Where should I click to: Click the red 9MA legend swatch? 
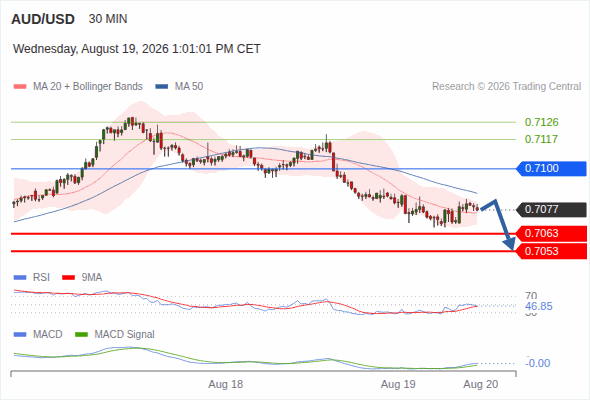pyautogui.click(x=68, y=278)
